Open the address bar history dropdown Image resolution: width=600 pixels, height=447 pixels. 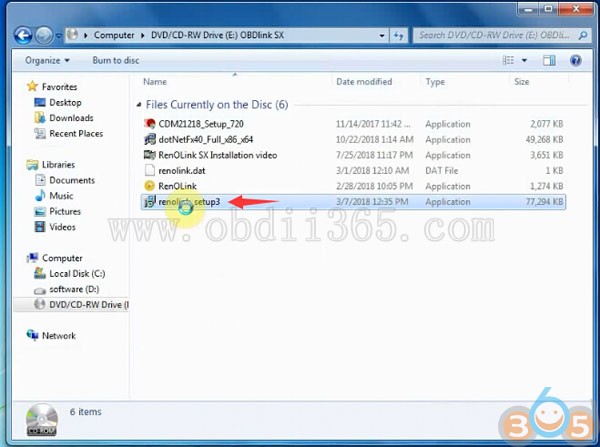click(382, 36)
